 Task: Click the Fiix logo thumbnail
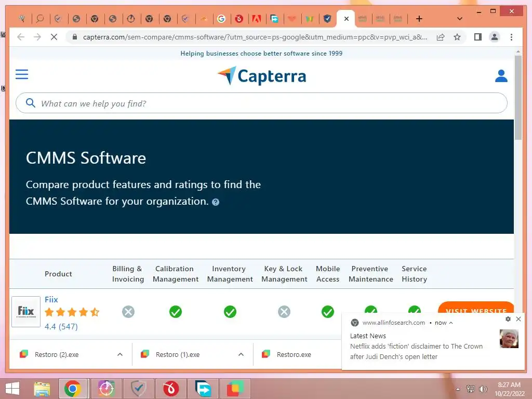tap(26, 312)
